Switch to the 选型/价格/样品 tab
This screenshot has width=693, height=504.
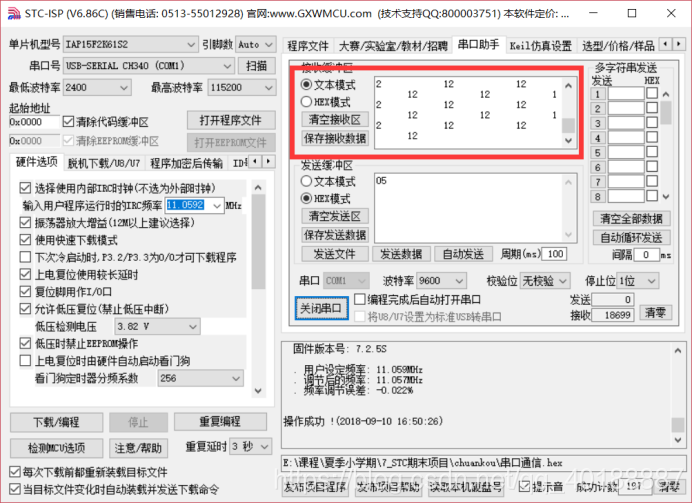pos(617,46)
